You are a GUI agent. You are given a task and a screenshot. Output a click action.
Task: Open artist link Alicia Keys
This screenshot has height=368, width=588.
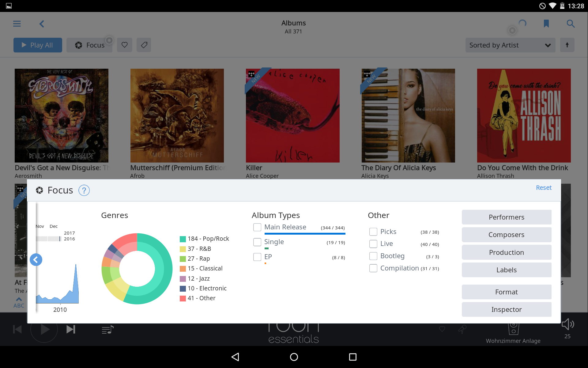click(375, 176)
